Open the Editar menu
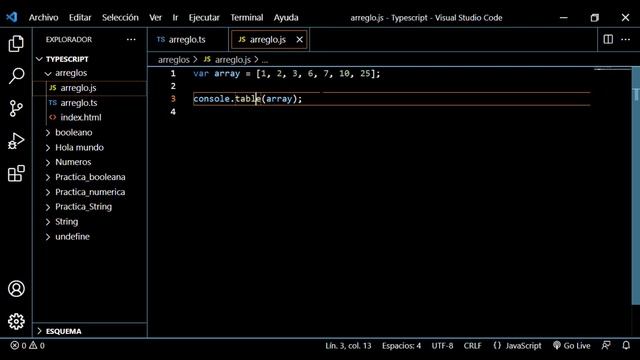This screenshot has width=640, height=360. coord(80,18)
